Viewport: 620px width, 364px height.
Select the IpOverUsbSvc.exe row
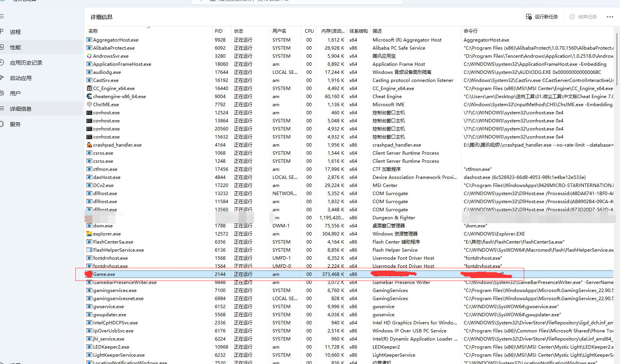(349, 331)
